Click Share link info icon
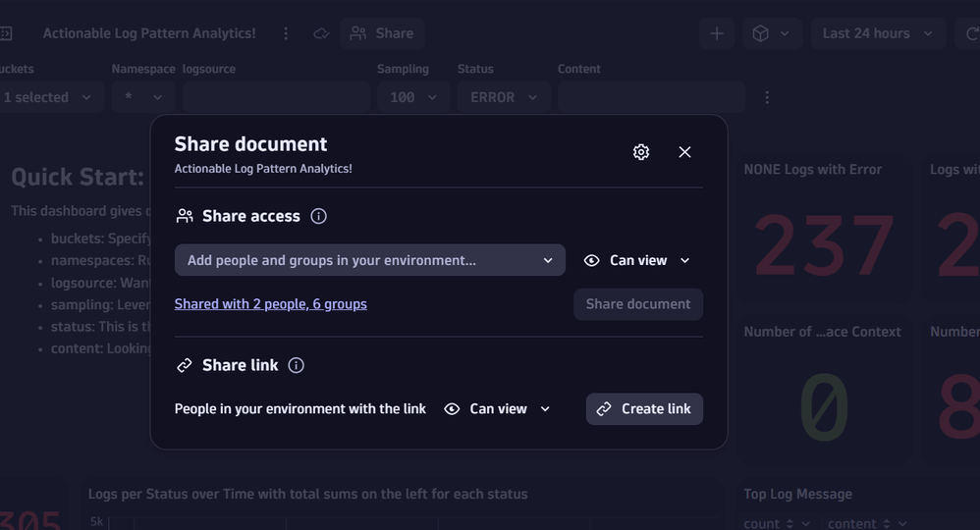 click(x=296, y=365)
